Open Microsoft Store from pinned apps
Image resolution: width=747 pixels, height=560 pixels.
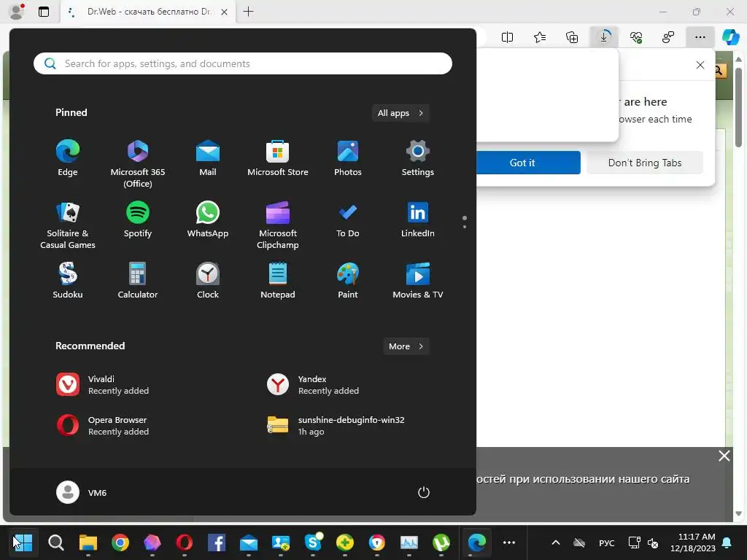pyautogui.click(x=278, y=158)
